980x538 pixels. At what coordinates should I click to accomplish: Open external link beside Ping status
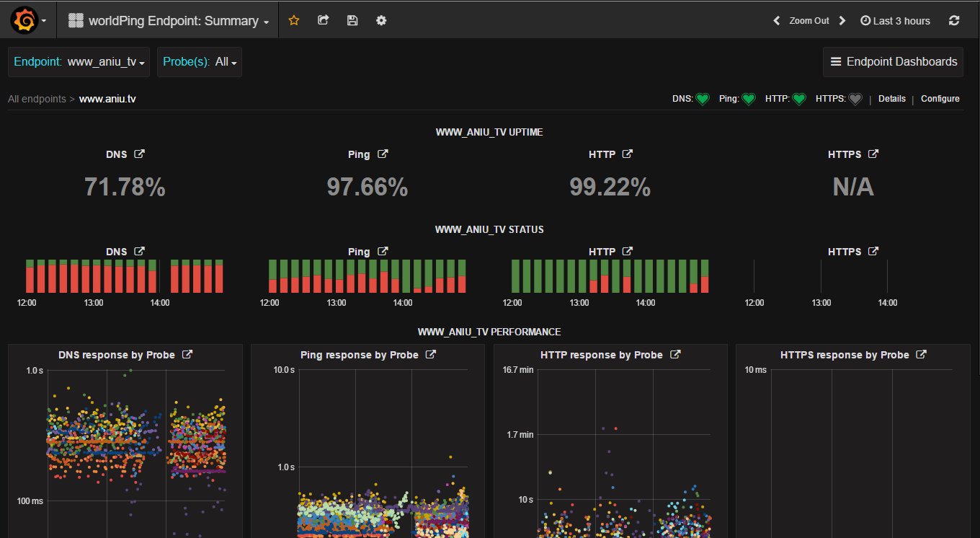tap(383, 251)
